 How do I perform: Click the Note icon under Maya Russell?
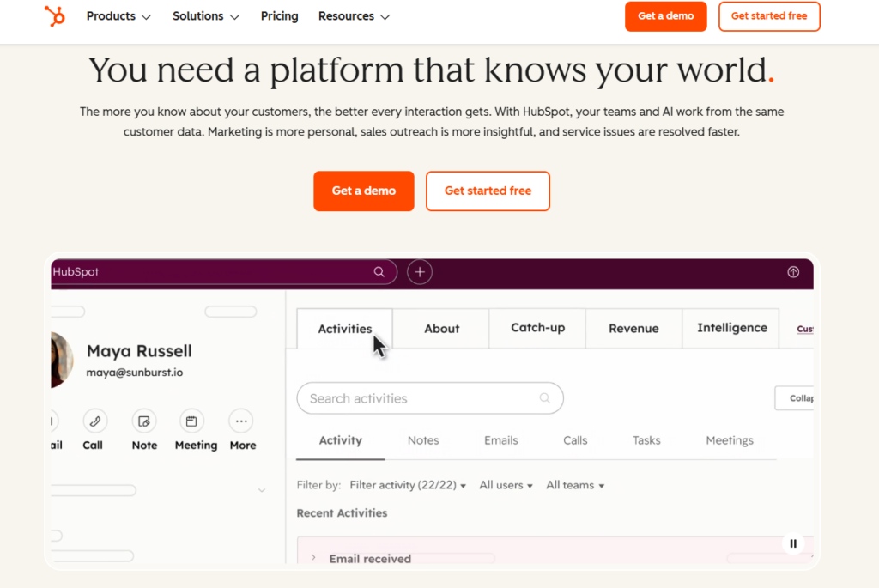pyautogui.click(x=144, y=421)
